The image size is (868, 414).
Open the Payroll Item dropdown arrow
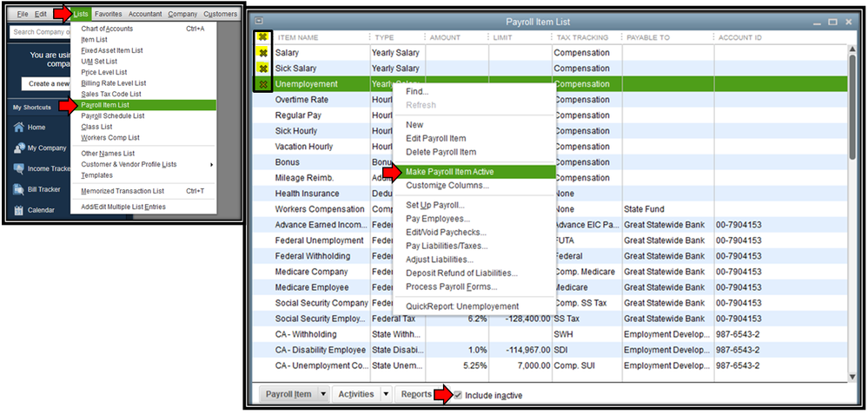[x=323, y=394]
